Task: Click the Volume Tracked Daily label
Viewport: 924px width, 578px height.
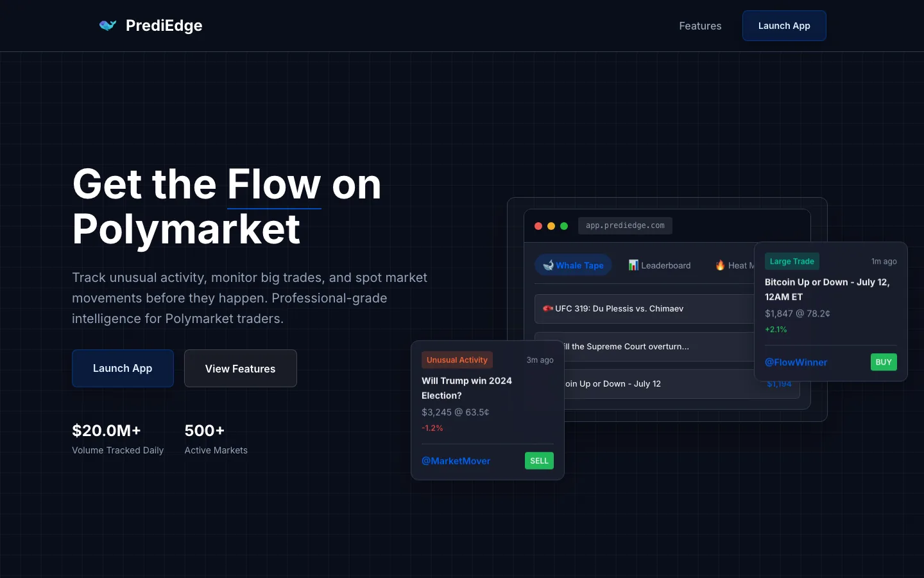Action: [117, 450]
